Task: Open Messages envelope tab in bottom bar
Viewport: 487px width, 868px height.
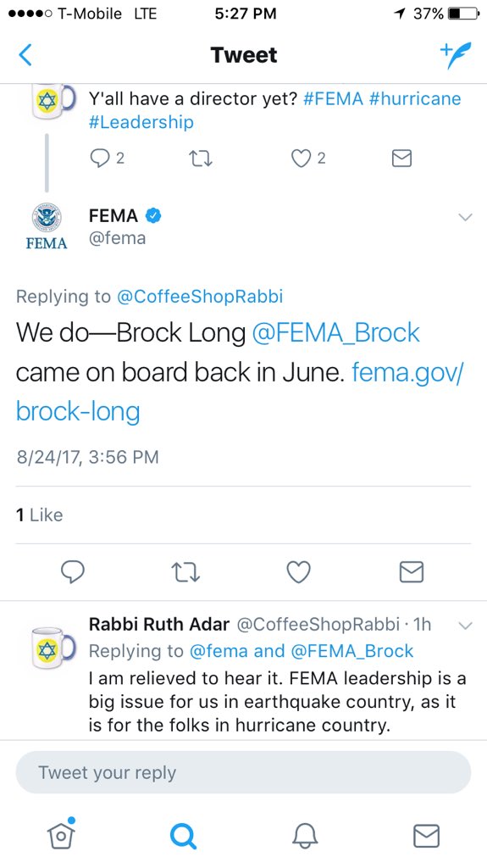Action: coord(427,836)
